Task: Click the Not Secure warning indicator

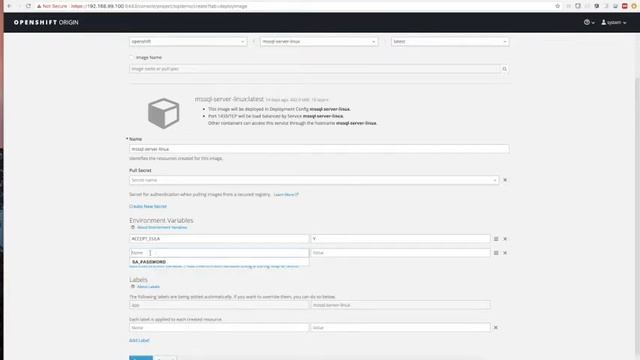Action: click(52, 6)
